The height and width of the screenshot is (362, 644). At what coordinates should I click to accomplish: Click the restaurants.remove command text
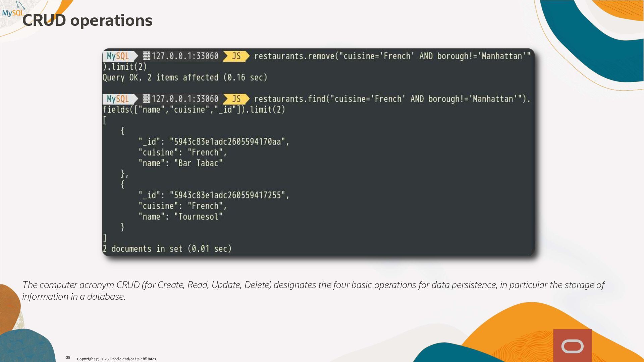[392, 56]
